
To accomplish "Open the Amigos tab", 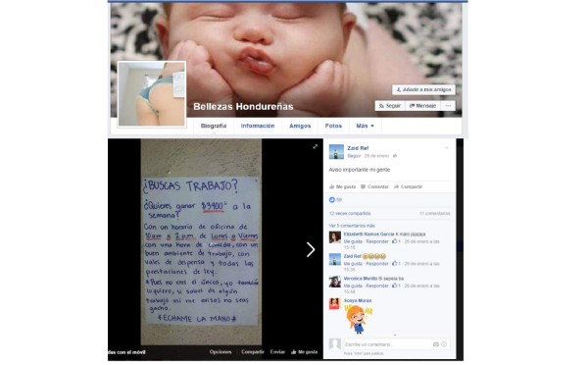I will [300, 126].
